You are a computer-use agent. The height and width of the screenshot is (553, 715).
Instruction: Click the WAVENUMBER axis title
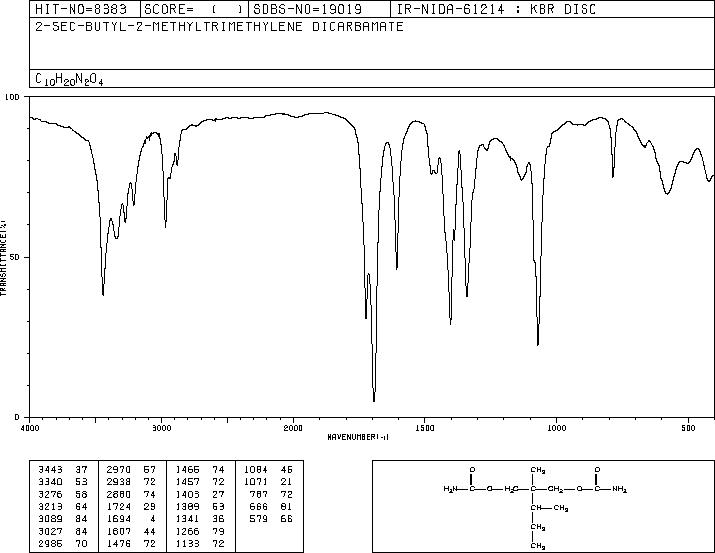tap(358, 437)
